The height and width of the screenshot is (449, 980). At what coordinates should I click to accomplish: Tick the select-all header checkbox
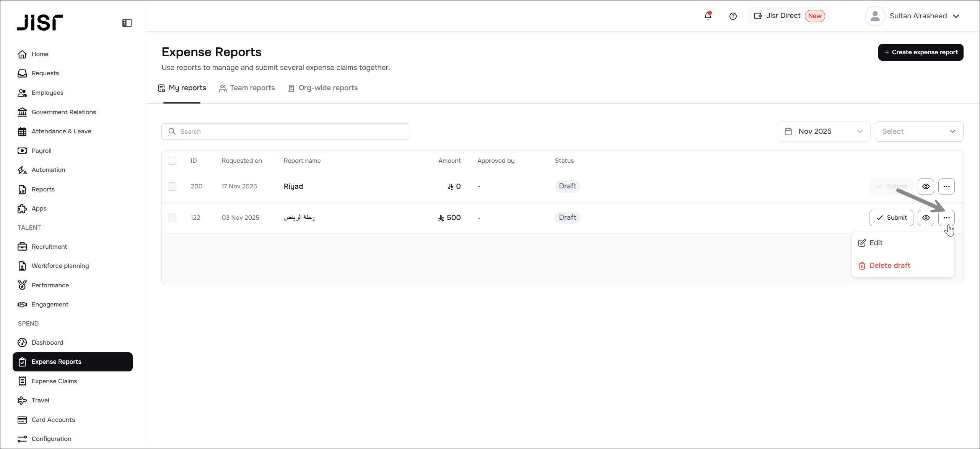tap(172, 161)
